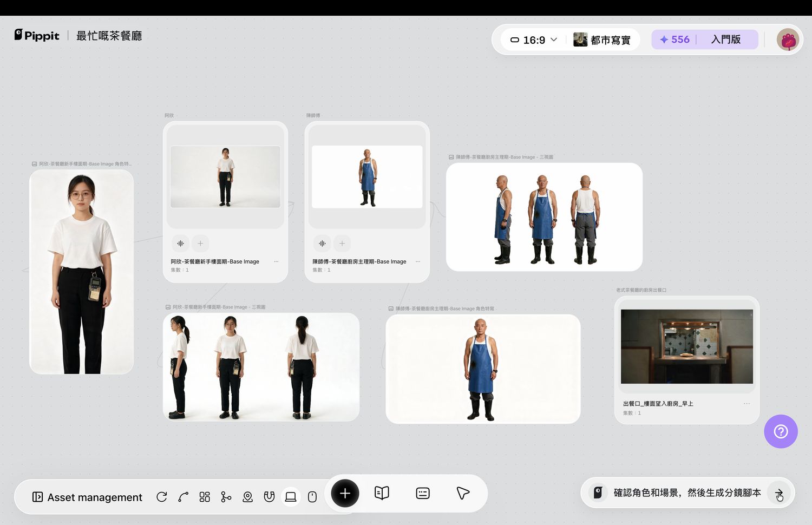The width and height of the screenshot is (812, 525).
Task: Open the more options menu on the 出餐口 card
Action: tap(747, 404)
